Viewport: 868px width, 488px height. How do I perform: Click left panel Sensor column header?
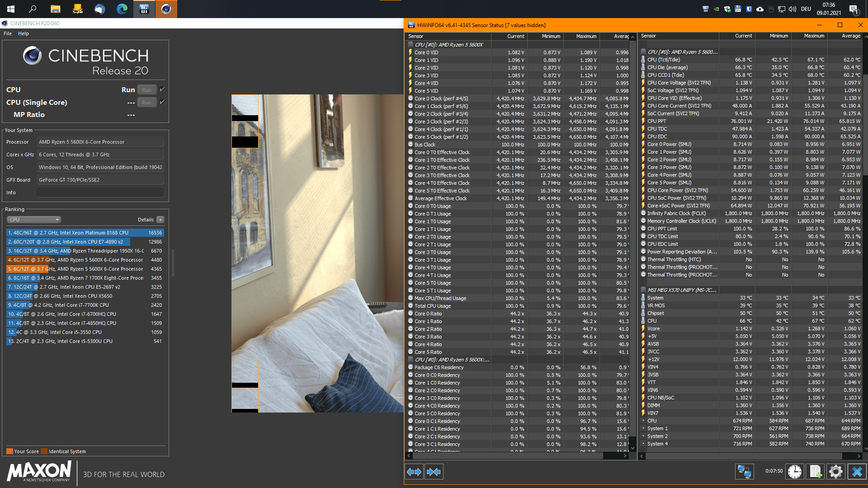448,36
